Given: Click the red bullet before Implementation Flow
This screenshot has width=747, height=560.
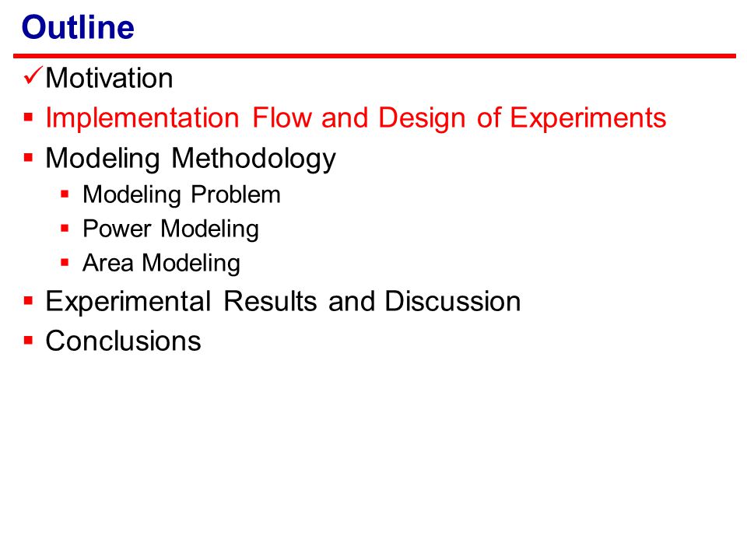Looking at the screenshot, I should (x=28, y=117).
